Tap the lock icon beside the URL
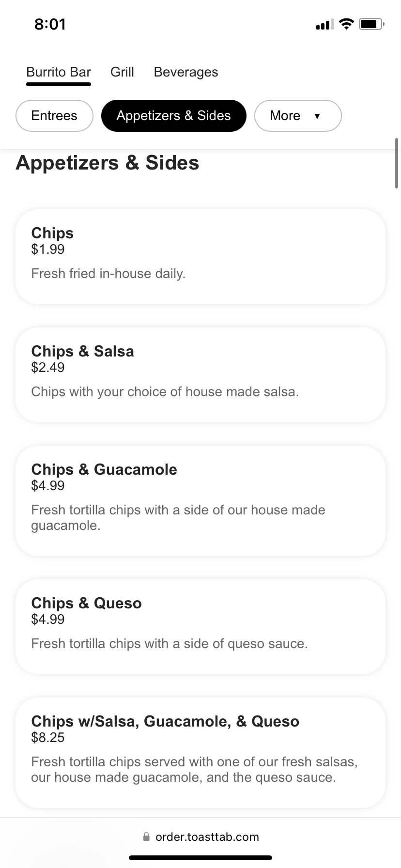Screen dimensions: 401x868 [x=146, y=837]
